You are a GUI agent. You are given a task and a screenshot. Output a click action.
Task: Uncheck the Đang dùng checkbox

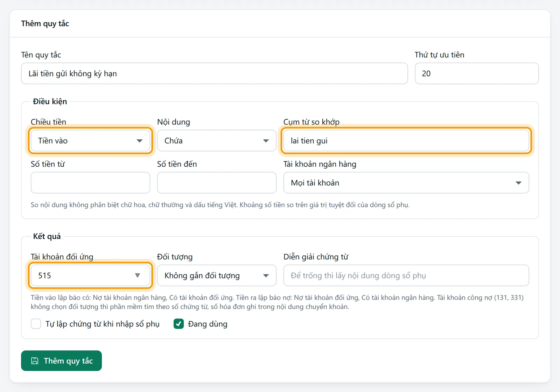[x=179, y=324]
